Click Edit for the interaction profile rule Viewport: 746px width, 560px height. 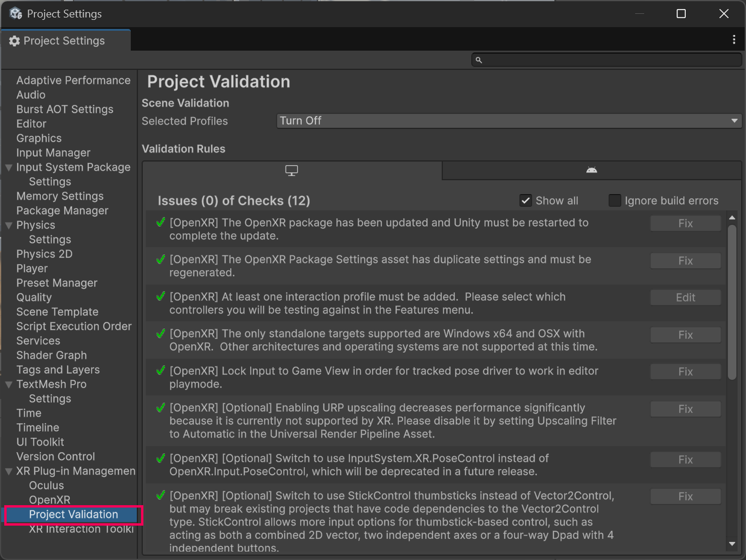[x=685, y=297]
